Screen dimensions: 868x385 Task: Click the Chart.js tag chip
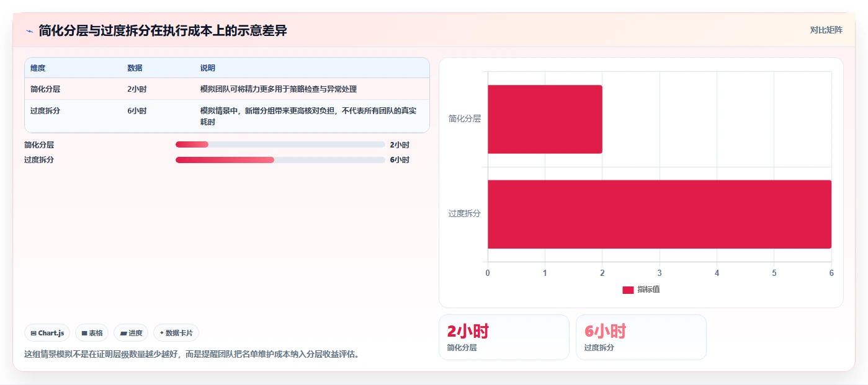(47, 333)
